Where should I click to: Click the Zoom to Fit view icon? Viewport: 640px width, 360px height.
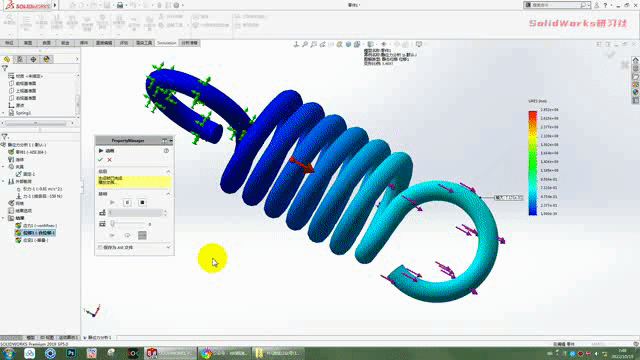(305, 44)
